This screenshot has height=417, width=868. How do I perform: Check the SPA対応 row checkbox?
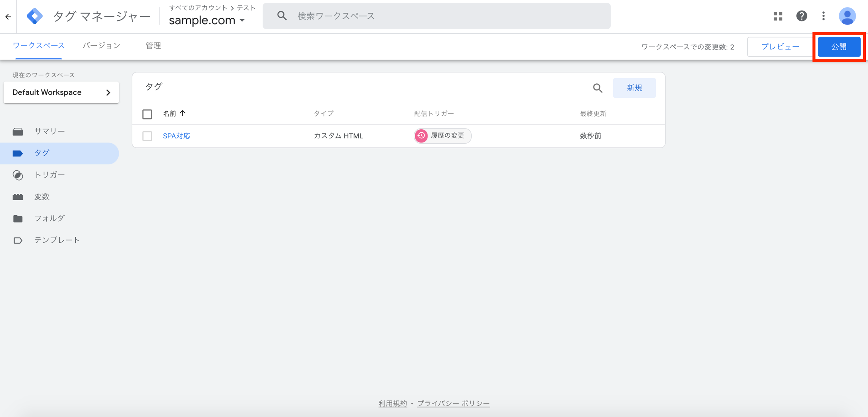pos(147,136)
